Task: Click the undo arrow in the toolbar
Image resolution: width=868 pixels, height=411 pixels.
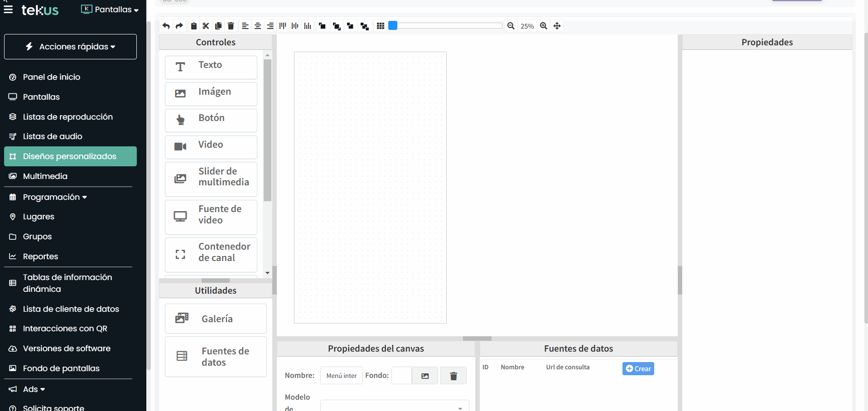Action: 166,26
